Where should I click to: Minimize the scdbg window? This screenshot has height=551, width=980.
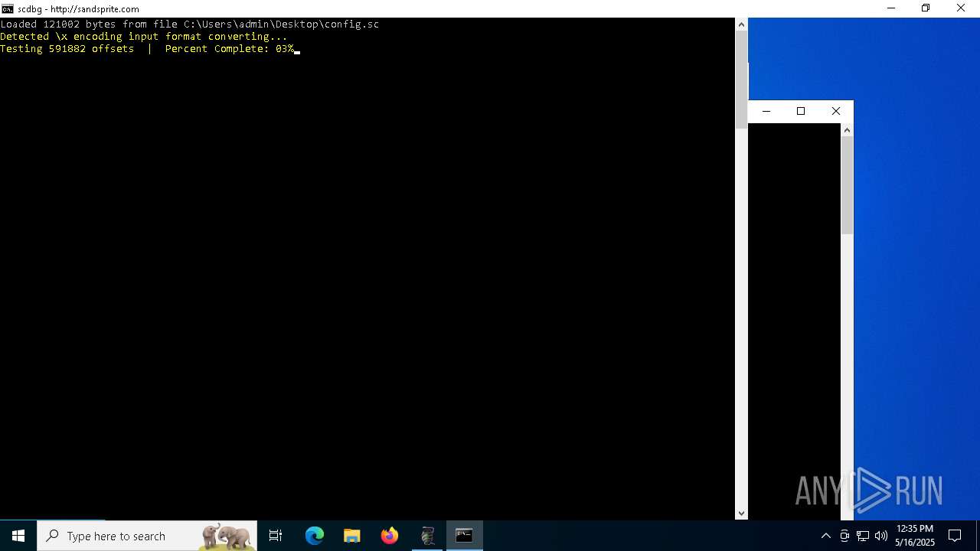click(890, 8)
